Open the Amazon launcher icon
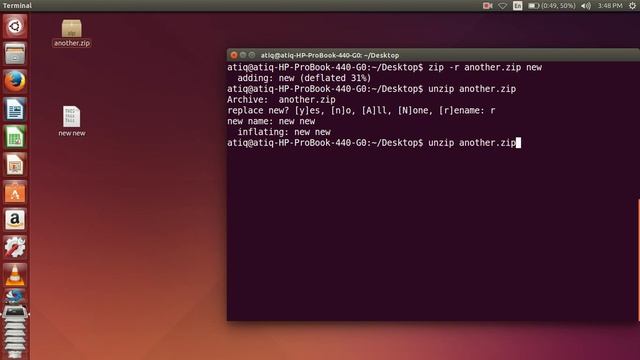This screenshot has height=360, width=640. [15, 220]
